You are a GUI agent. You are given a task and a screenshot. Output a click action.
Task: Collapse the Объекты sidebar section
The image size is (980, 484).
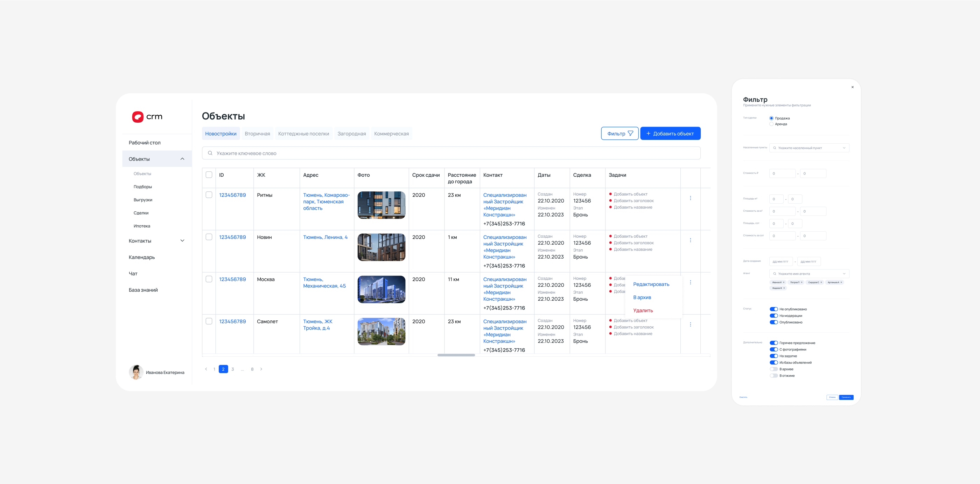coord(182,159)
